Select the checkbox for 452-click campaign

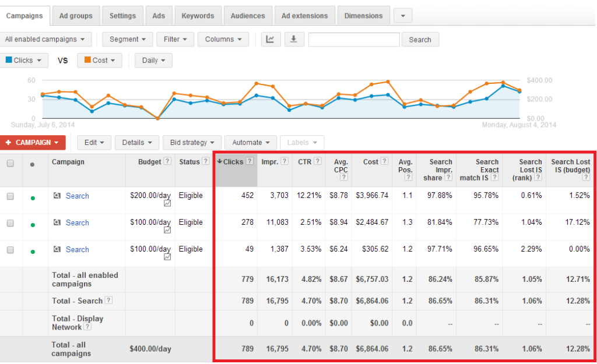[10, 196]
